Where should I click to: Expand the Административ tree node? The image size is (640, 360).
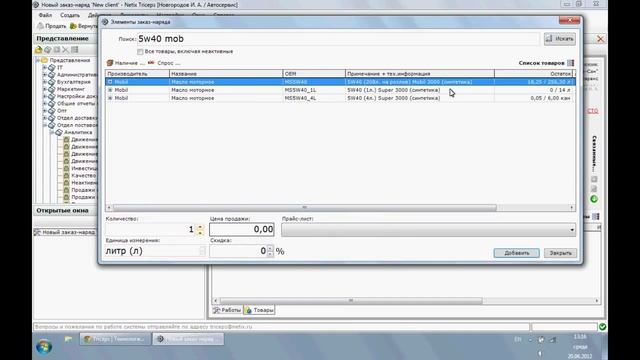pos(45,75)
